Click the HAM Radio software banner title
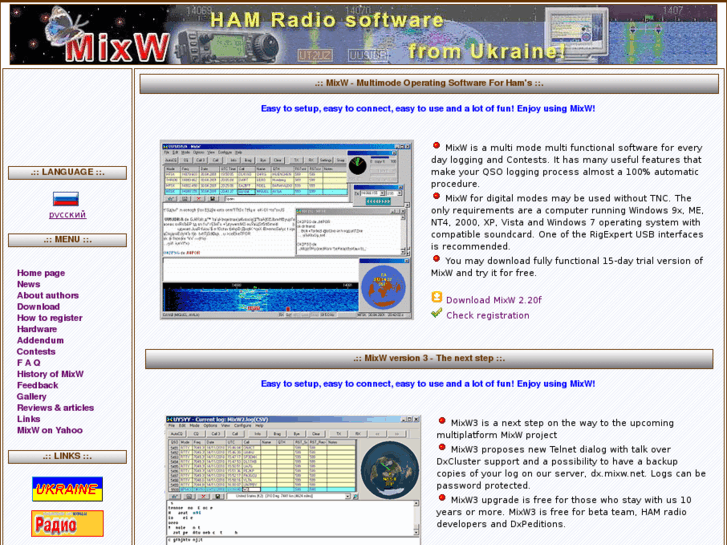This screenshot has height=545, width=727. pyautogui.click(x=327, y=20)
